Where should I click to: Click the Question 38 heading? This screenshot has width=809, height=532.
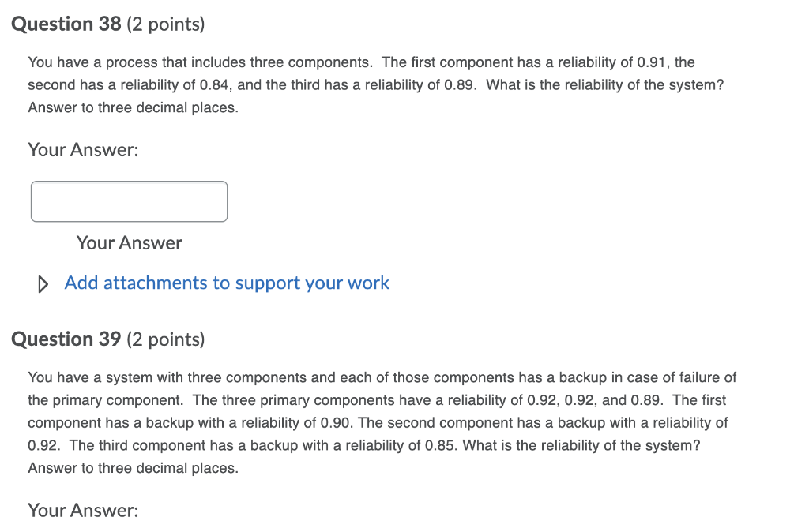pyautogui.click(x=66, y=23)
